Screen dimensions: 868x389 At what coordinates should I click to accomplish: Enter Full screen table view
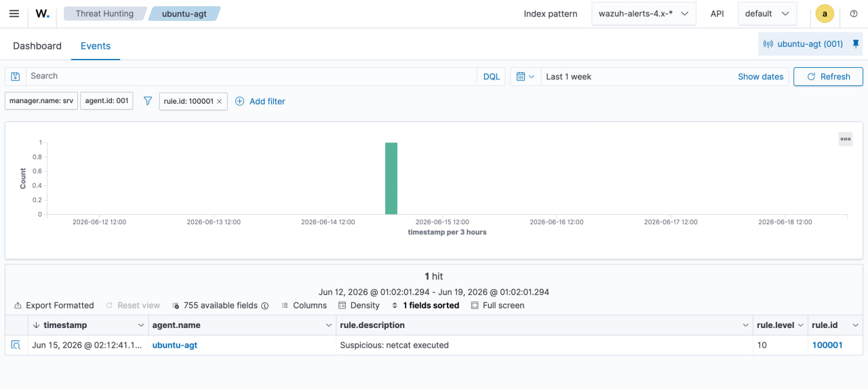[x=498, y=306]
